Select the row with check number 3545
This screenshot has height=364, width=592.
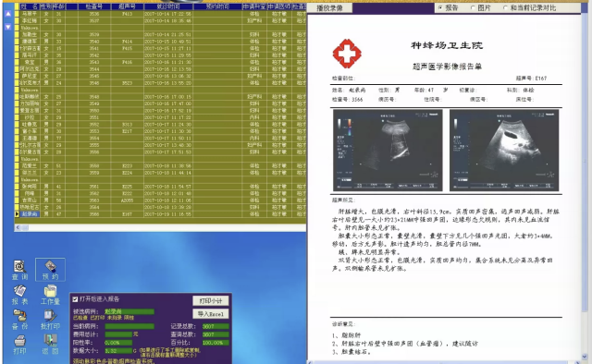click(x=160, y=76)
